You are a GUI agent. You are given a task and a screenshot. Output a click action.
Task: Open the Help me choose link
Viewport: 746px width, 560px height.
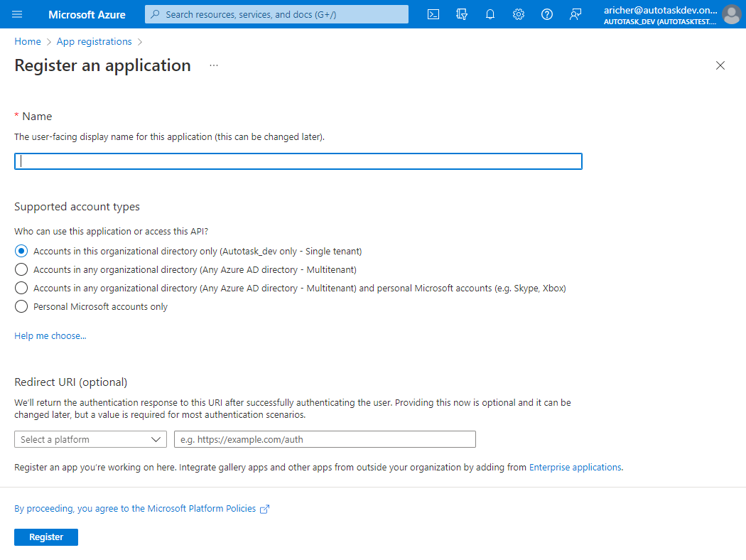click(50, 336)
